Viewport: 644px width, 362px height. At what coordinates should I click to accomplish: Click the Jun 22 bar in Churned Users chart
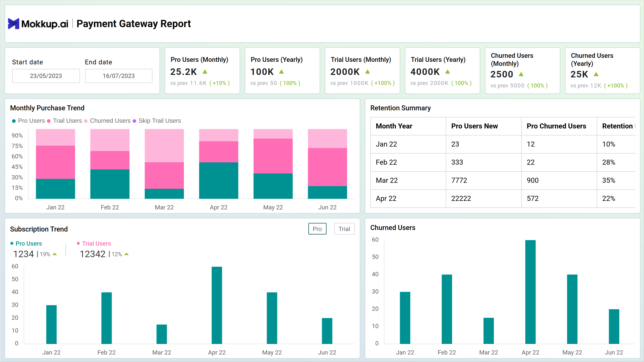click(614, 327)
